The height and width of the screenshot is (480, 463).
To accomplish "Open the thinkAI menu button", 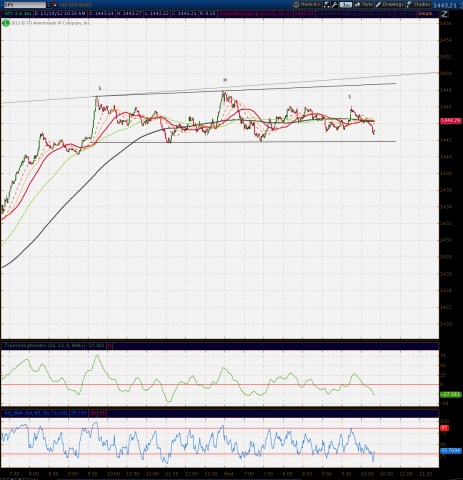I will [307, 5].
